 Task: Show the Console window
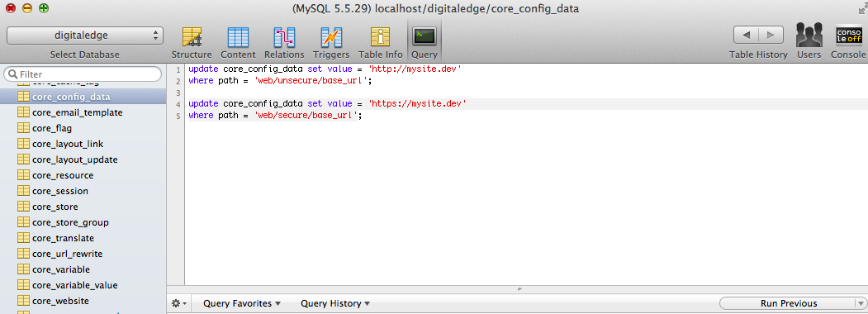(848, 43)
